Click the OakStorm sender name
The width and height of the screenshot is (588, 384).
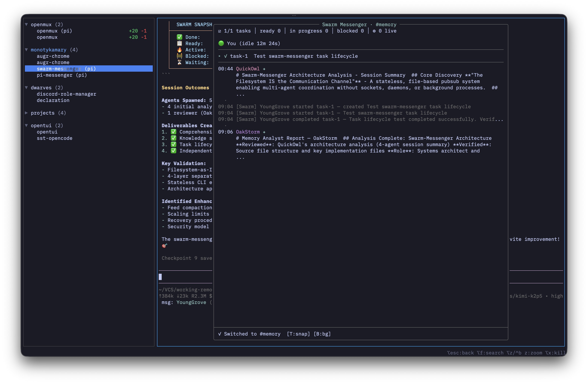[x=248, y=132]
